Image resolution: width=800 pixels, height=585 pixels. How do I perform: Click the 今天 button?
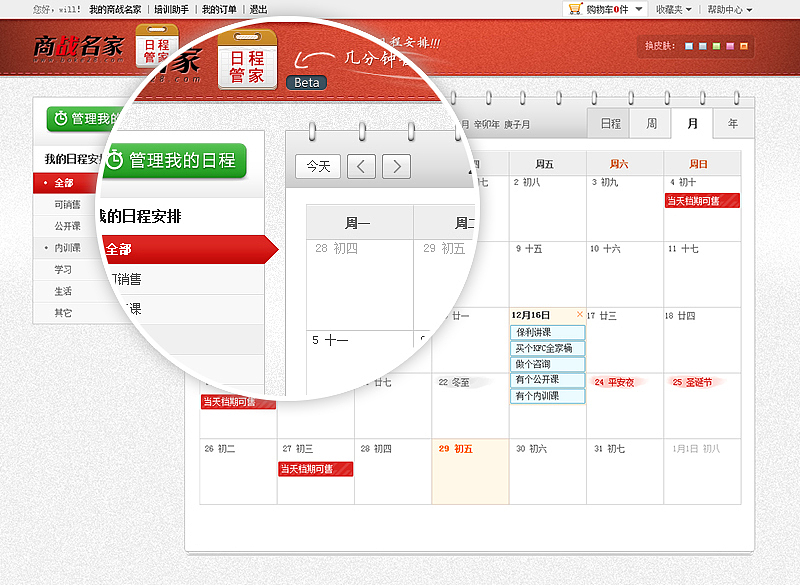coord(318,166)
